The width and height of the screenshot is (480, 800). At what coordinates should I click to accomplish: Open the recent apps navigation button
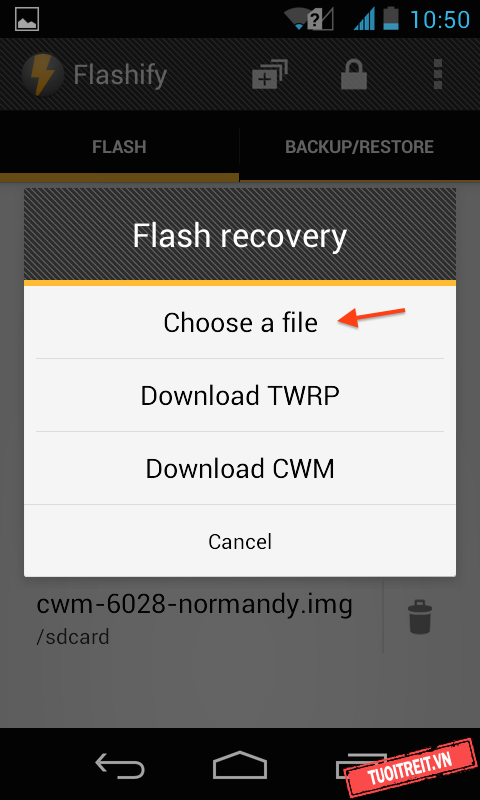click(360, 764)
